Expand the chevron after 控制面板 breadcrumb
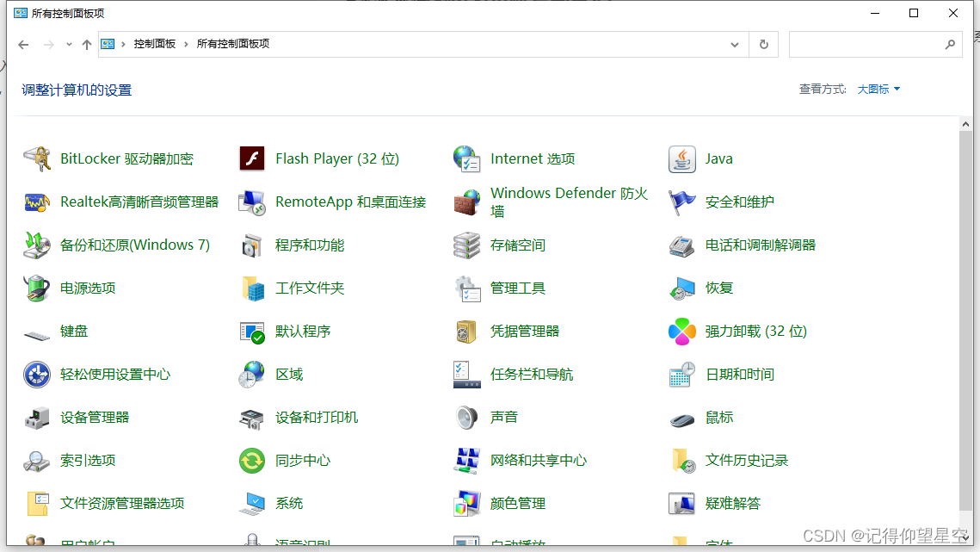980x552 pixels. tap(186, 45)
